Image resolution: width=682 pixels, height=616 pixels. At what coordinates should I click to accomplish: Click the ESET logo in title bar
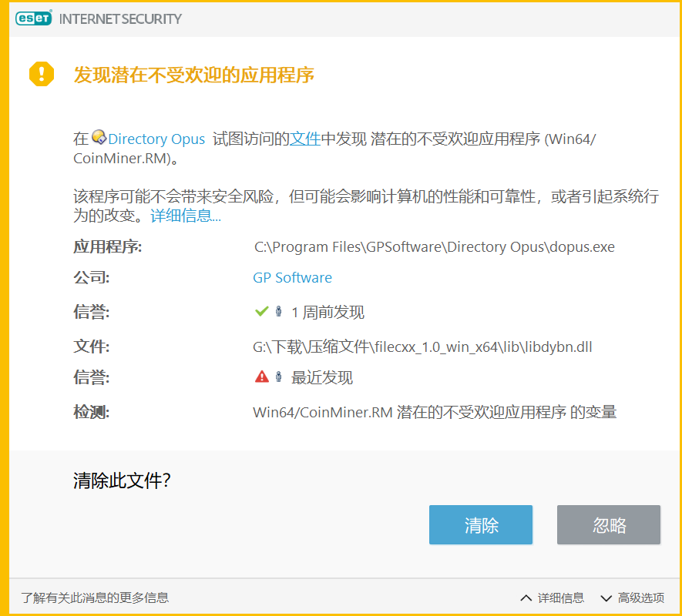coord(33,18)
